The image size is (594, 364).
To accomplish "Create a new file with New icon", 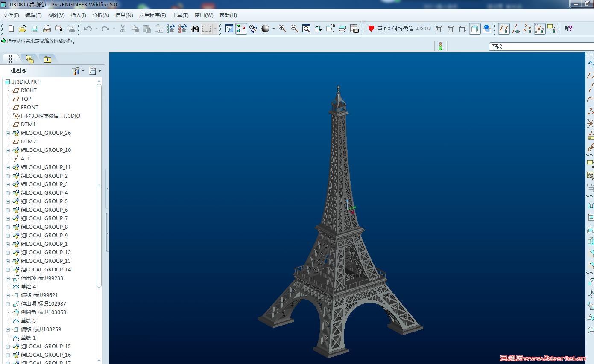I will point(11,29).
